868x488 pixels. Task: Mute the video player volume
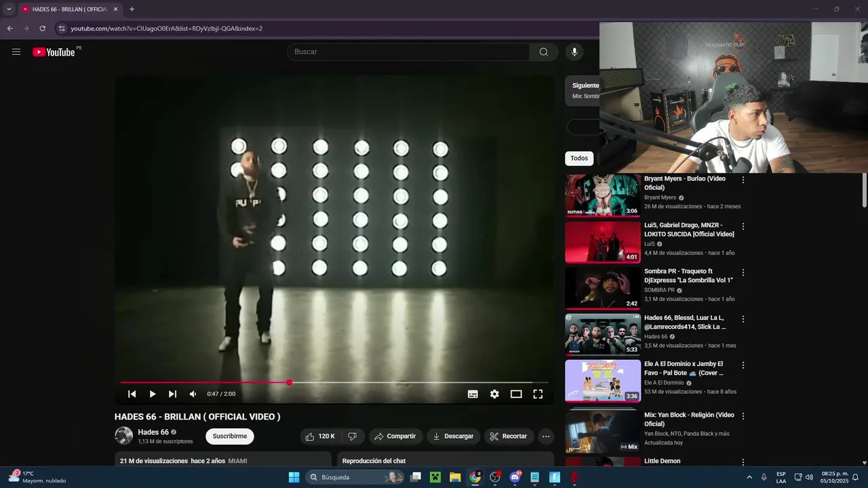(193, 394)
